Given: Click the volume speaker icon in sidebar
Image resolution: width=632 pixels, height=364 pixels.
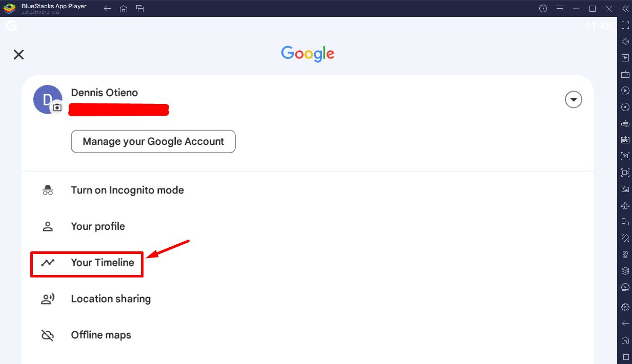Looking at the screenshot, I should tap(625, 41).
